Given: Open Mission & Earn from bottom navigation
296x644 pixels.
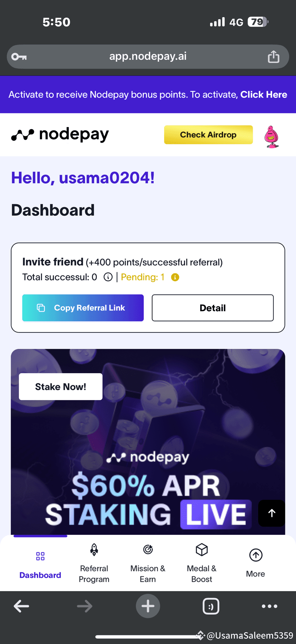Looking at the screenshot, I should 148,550.
